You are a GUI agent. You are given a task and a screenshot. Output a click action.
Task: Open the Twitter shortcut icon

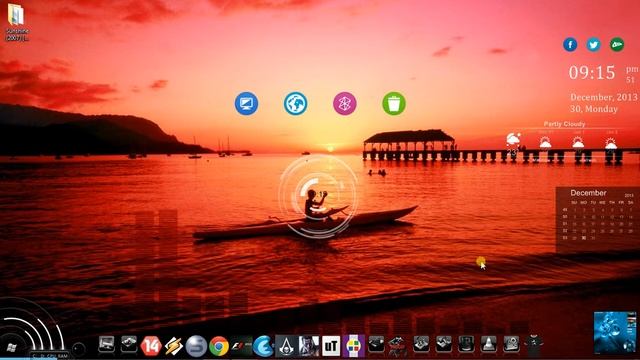(593, 44)
